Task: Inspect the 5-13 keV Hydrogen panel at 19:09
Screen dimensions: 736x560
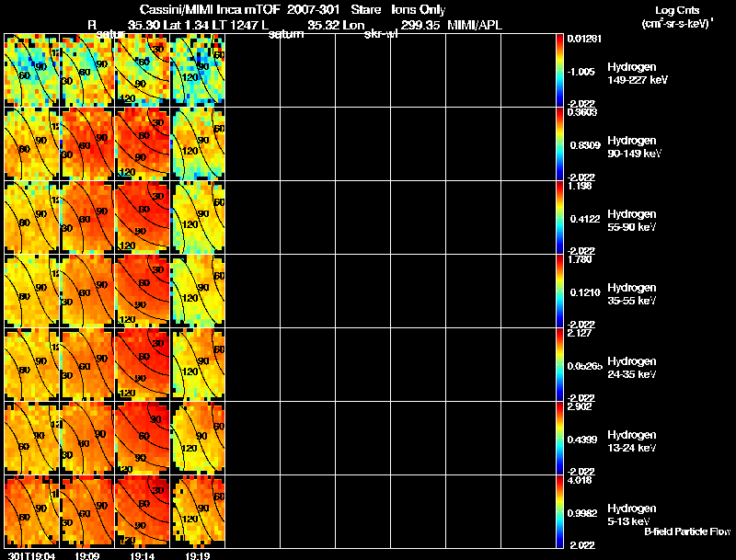Action: [x=86, y=512]
